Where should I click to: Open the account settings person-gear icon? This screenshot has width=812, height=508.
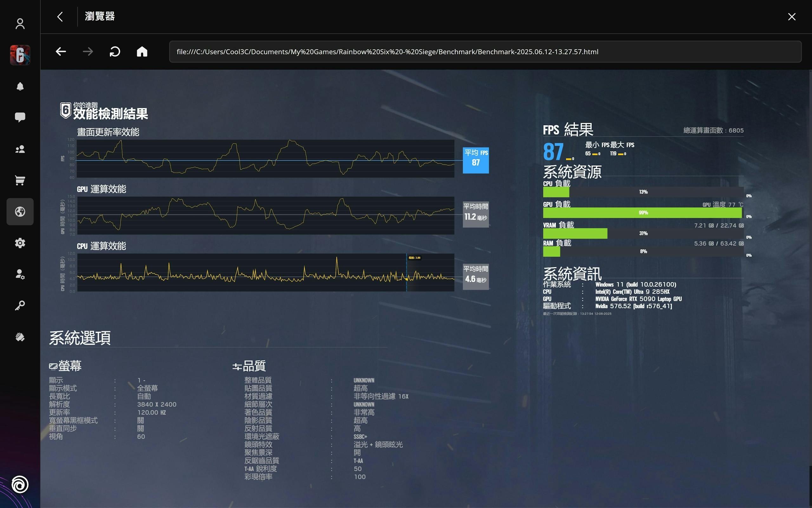click(20, 274)
